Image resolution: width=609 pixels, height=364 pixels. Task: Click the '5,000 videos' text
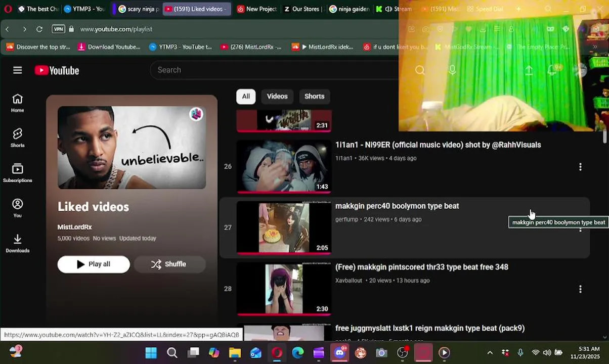[72, 239]
